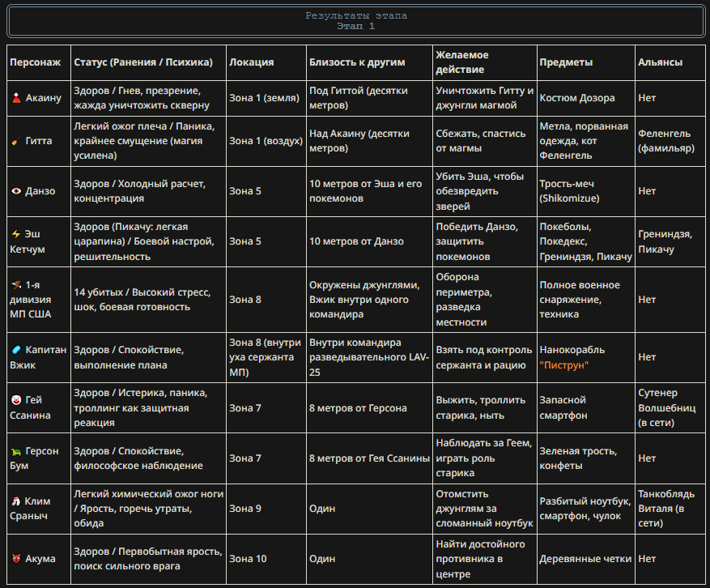Viewport: 710px width, 588px height.
Task: Click the Локация column header
Action: click(266, 62)
